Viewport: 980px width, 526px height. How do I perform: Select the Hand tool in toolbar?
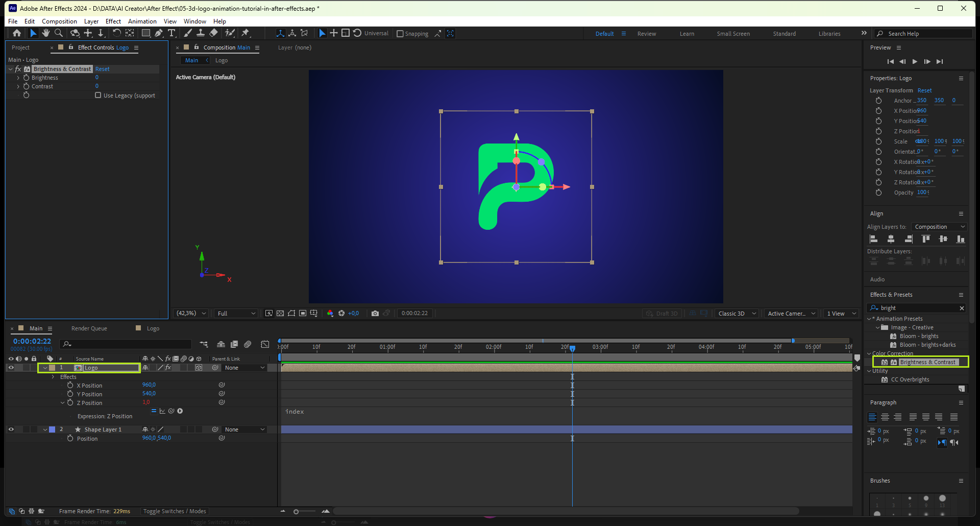(x=46, y=33)
